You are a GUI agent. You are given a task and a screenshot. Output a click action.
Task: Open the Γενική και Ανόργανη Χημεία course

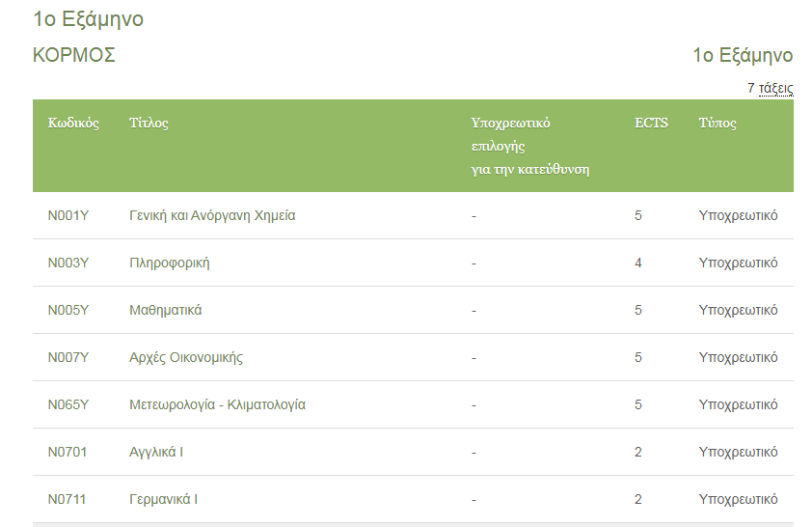212,215
